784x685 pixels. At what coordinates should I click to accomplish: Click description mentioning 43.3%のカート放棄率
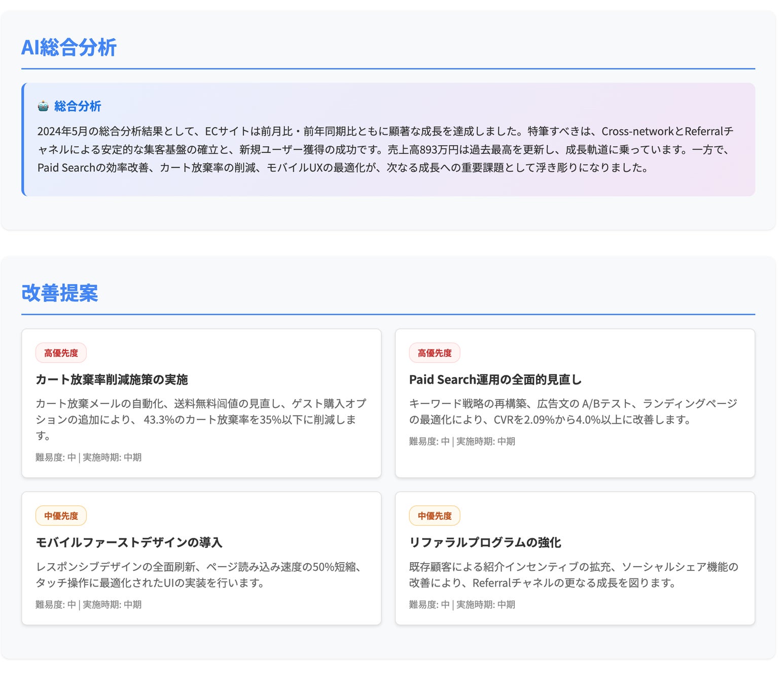pos(201,419)
